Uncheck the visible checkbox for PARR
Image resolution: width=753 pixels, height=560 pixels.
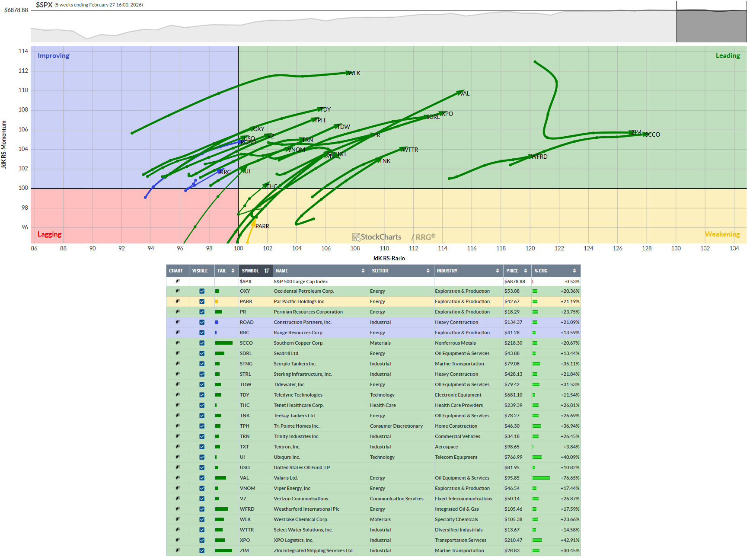pos(202,301)
